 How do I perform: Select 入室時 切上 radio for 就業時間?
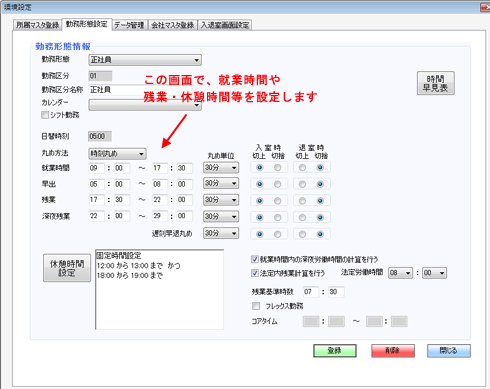pos(260,168)
